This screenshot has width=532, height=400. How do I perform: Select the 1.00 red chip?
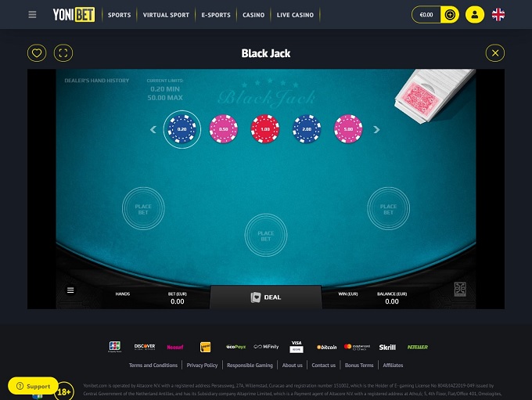[x=265, y=129]
